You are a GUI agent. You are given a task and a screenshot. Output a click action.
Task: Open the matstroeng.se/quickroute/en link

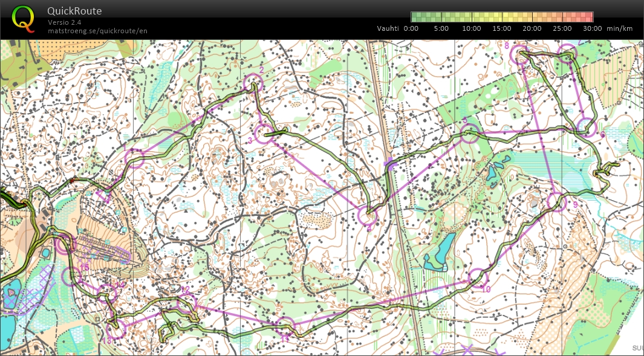pos(97,31)
